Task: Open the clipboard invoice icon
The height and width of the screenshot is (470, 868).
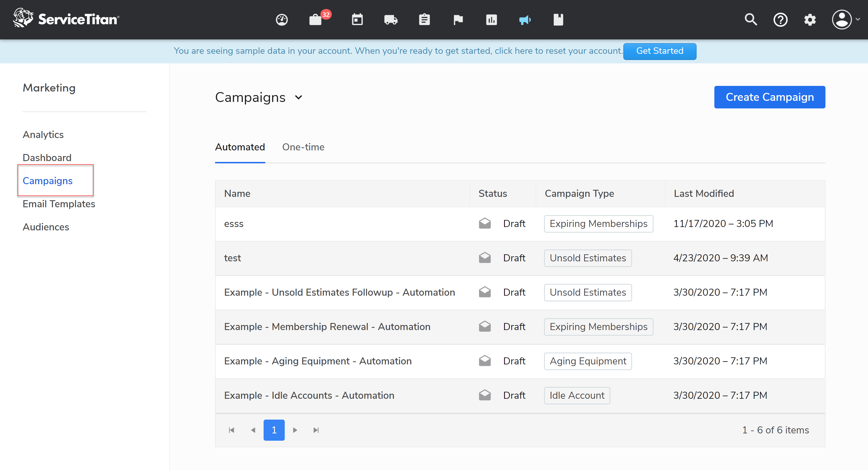Action: pos(424,20)
